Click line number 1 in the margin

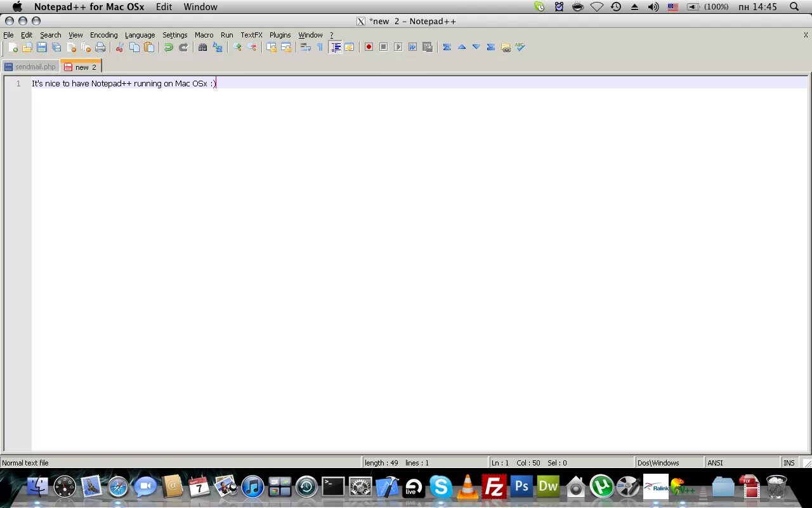tap(18, 83)
